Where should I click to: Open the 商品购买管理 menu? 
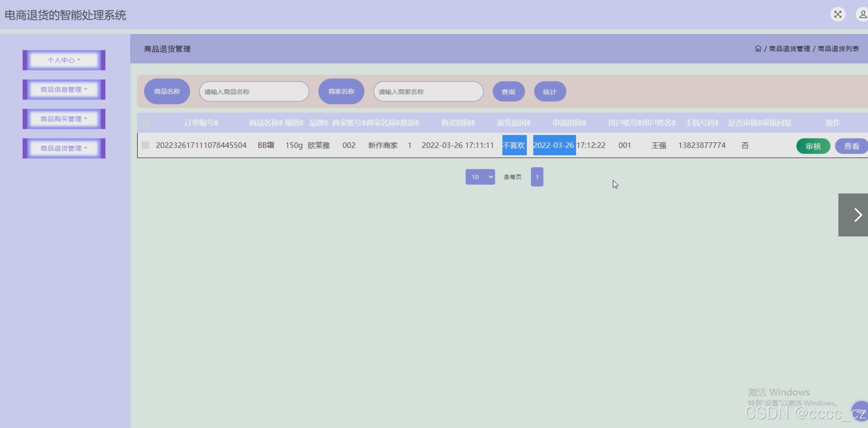tap(64, 119)
